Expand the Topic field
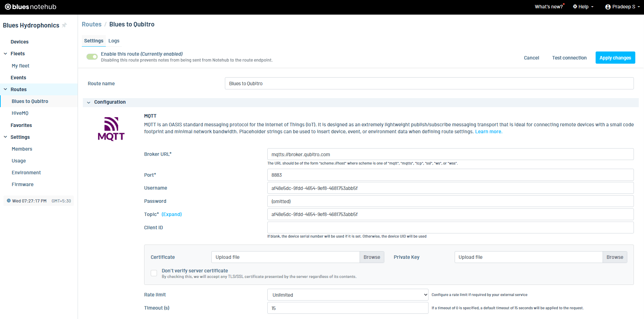The height and width of the screenshot is (319, 644). pyautogui.click(x=172, y=214)
